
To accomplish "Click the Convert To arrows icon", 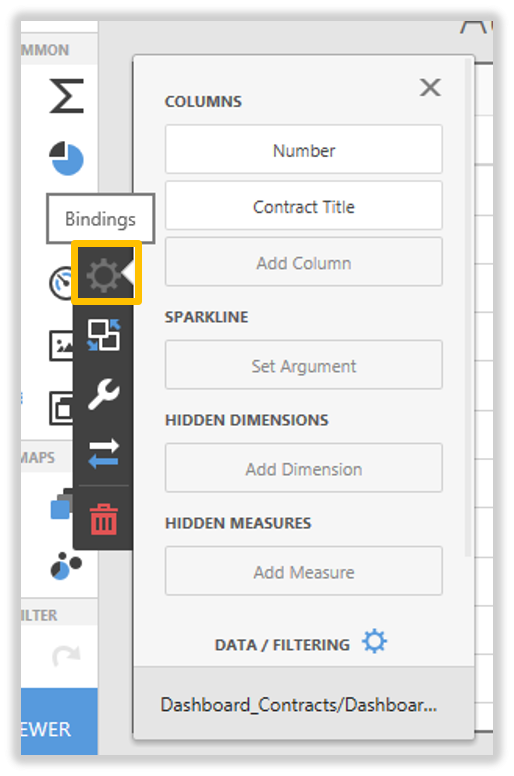I will coord(103,453).
